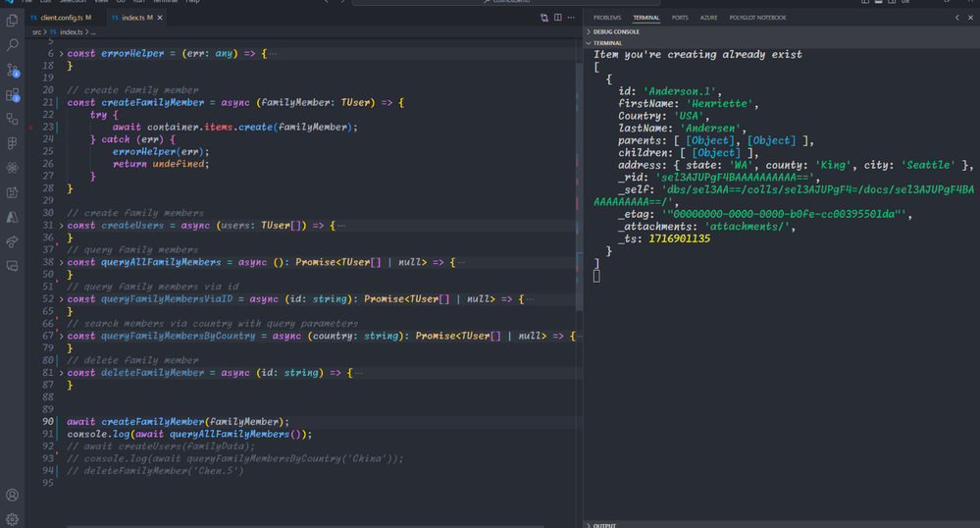Switch to the Problems panel tab
The width and height of the screenshot is (980, 528).
pos(607,18)
